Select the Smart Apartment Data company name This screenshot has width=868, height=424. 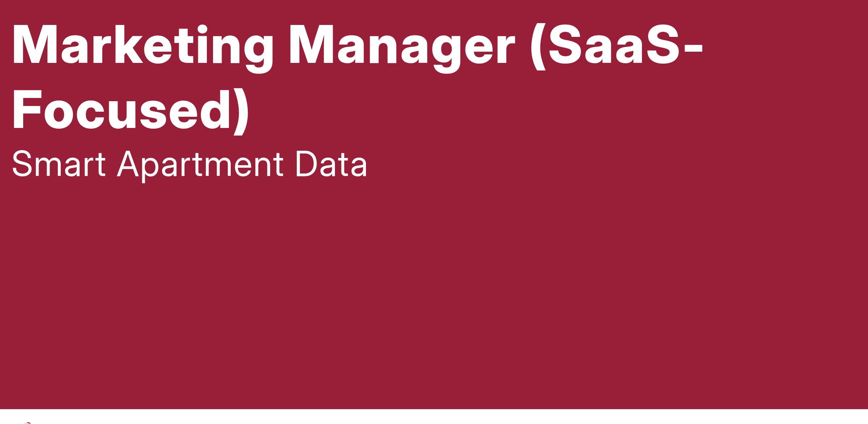tap(190, 165)
